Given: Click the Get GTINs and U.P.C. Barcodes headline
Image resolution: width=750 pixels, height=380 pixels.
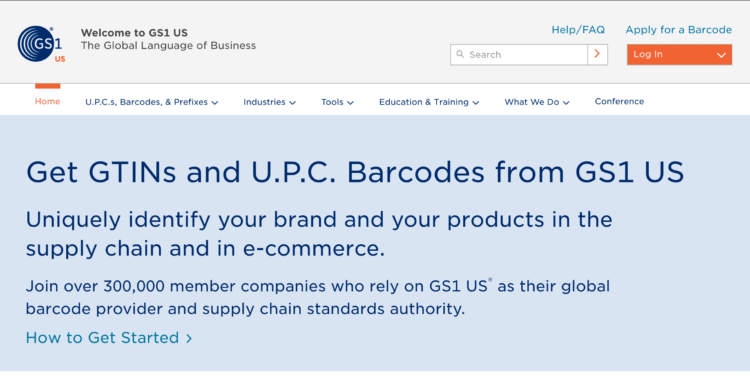Looking at the screenshot, I should [x=355, y=172].
